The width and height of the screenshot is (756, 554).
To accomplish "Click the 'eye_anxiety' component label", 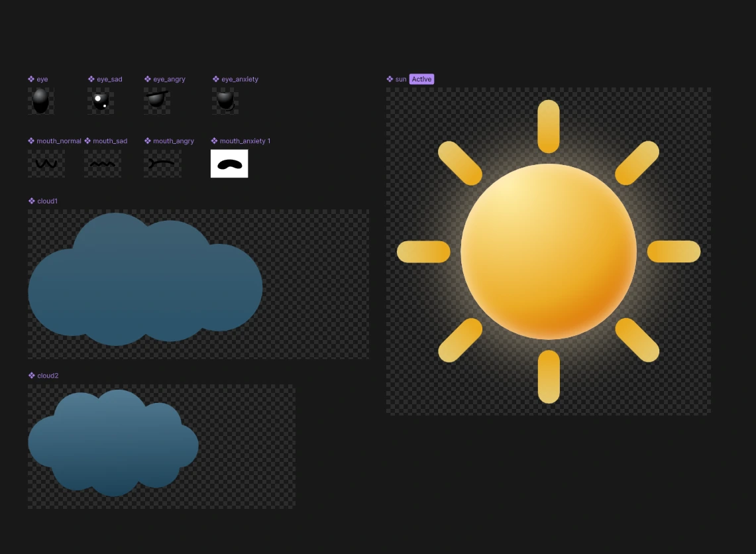I will tap(240, 79).
